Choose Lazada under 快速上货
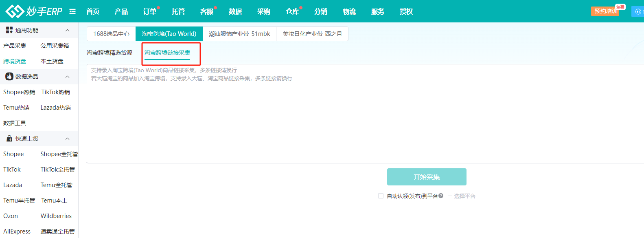The height and width of the screenshot is (238, 644). [13, 185]
